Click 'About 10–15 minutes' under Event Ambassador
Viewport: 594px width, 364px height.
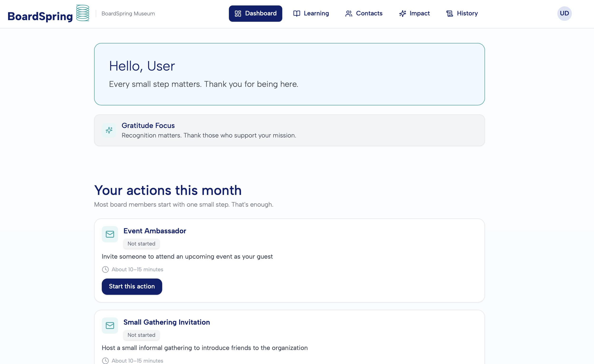tap(137, 269)
